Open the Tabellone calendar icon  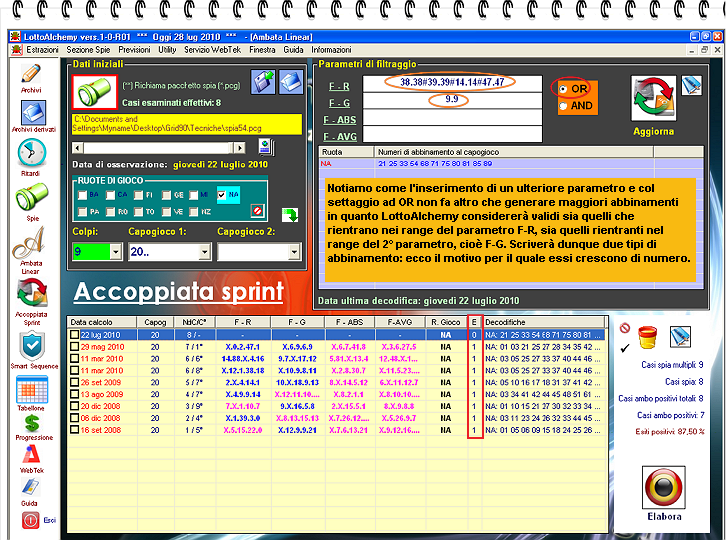(x=32, y=389)
